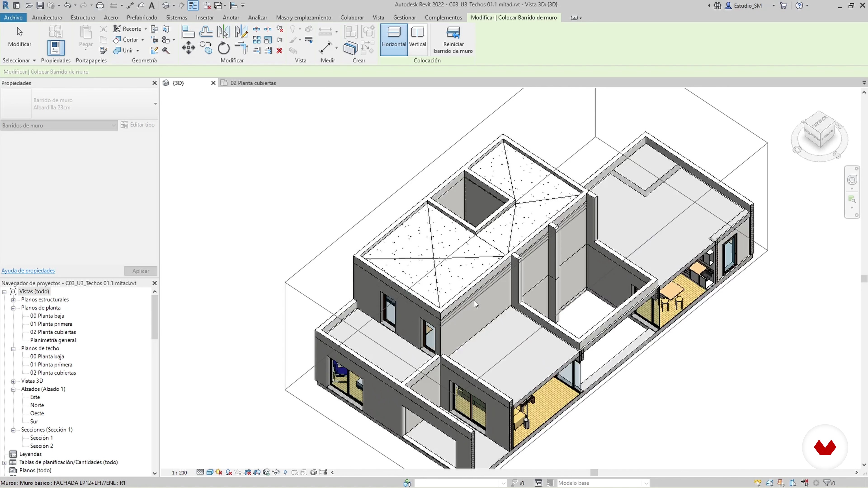Image resolution: width=868 pixels, height=488 pixels.
Task: Switch to the Arquitectura ribbon tab
Action: (47, 18)
